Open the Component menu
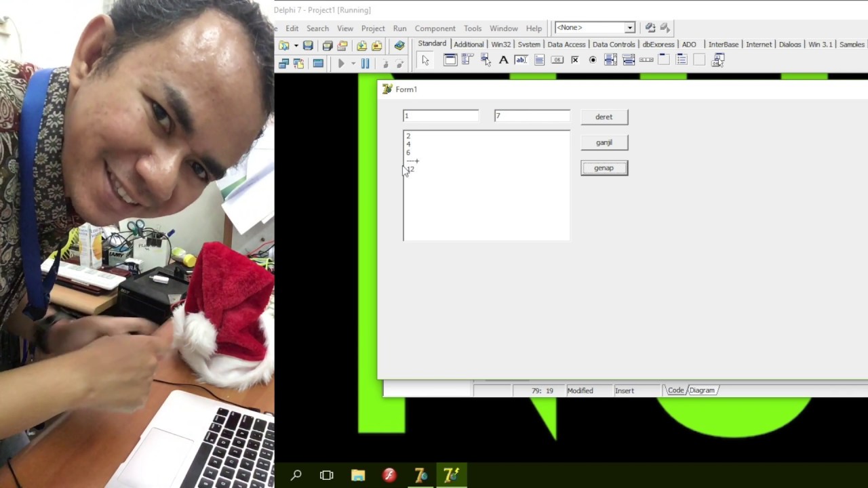 435,28
